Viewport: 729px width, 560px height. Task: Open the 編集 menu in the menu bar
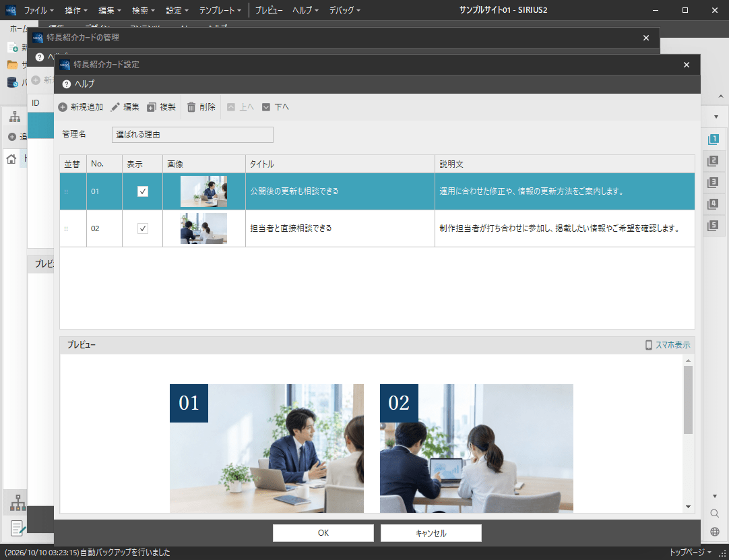coord(110,10)
